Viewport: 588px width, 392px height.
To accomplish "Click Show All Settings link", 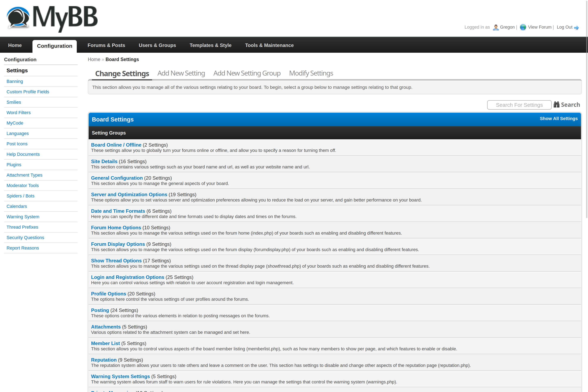I will 559,118.
